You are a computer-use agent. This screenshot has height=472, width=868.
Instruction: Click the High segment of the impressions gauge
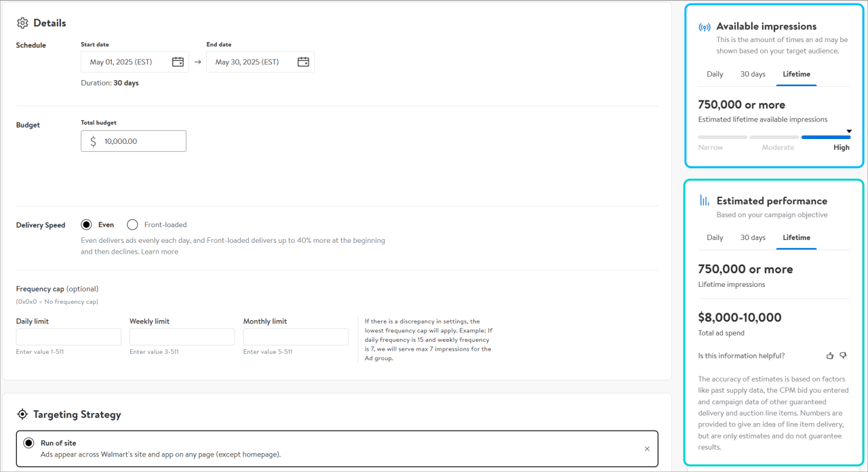(x=826, y=136)
